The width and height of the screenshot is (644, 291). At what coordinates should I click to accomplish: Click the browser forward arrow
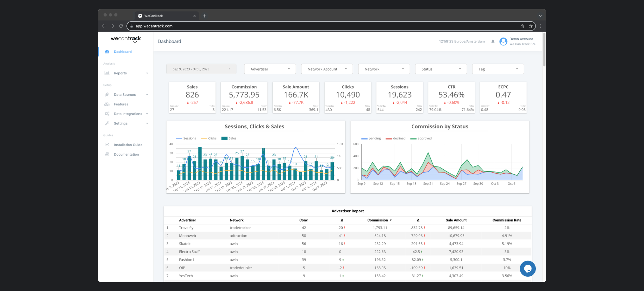(x=112, y=26)
